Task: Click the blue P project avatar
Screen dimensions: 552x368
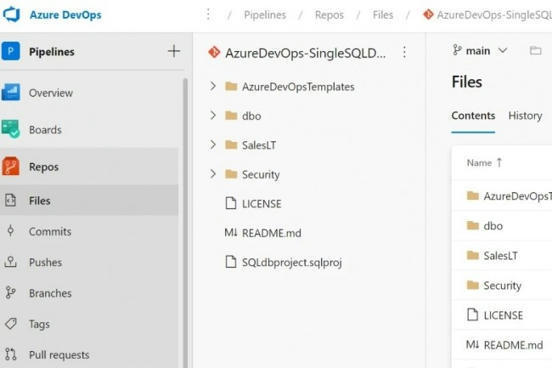Action: [x=11, y=51]
